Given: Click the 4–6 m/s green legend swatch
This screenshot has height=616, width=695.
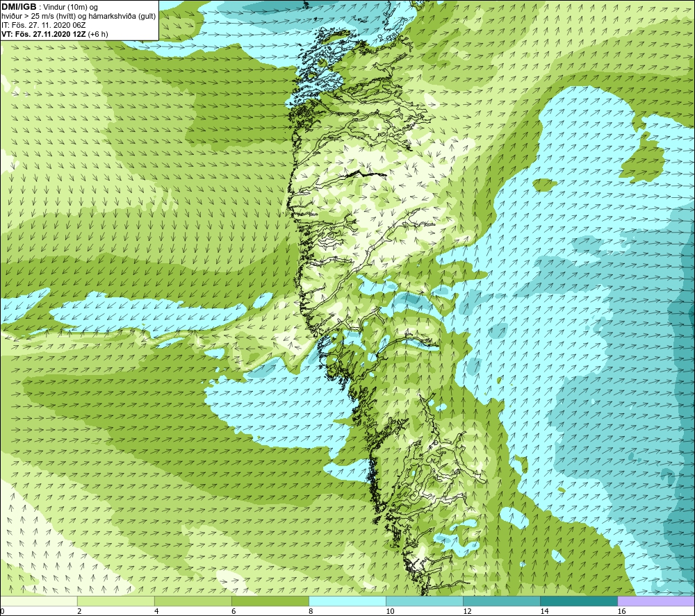Looking at the screenshot, I should coord(193,601).
